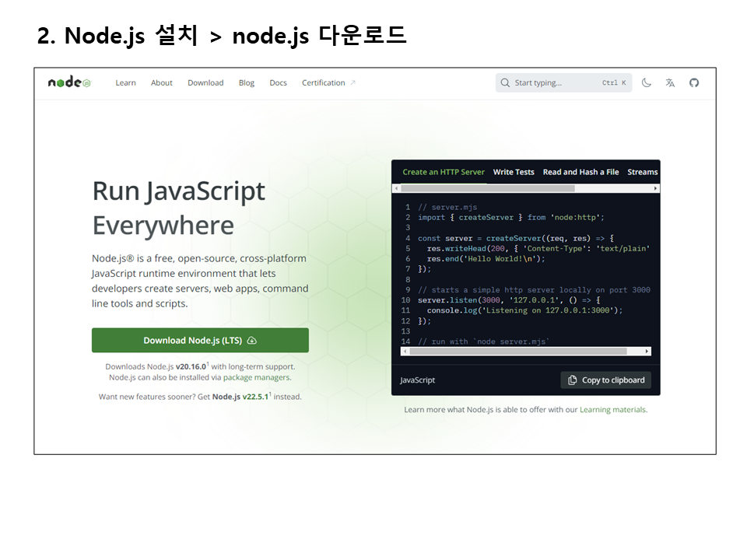Click code block scrollbar right arrow
Viewport: 747px width, 560px height.
click(647, 352)
